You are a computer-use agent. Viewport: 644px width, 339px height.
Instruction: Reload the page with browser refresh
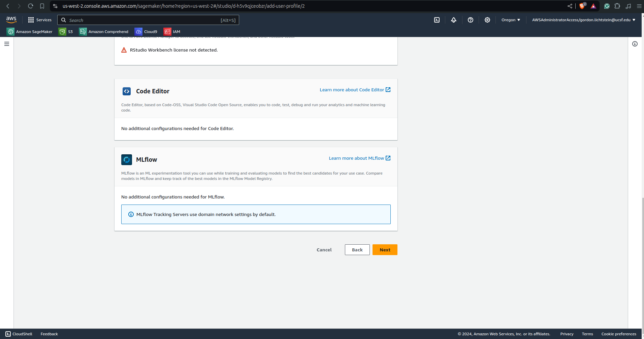[x=31, y=6]
